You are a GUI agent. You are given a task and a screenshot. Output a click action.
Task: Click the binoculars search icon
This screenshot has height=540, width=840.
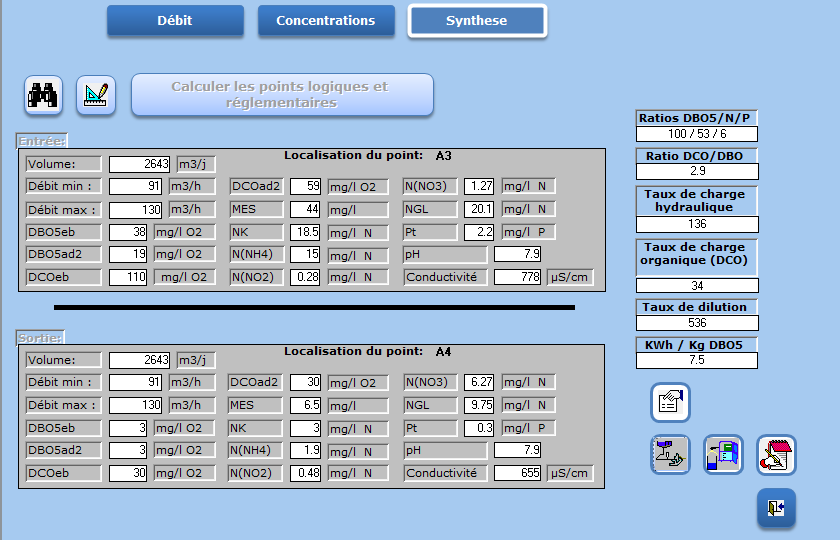[44, 95]
